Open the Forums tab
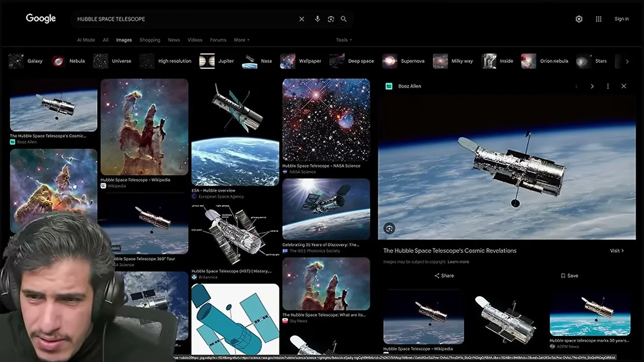 coord(218,40)
